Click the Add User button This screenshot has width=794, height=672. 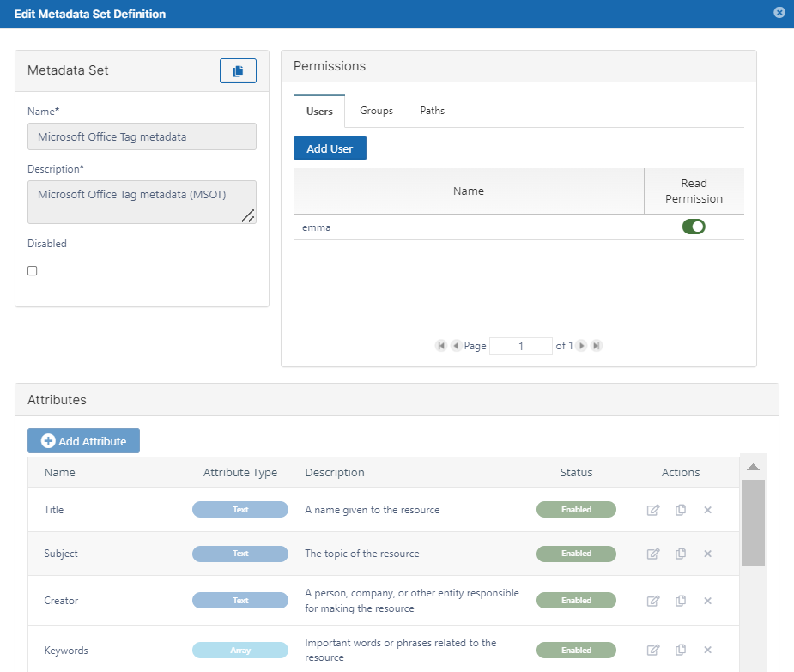(330, 148)
